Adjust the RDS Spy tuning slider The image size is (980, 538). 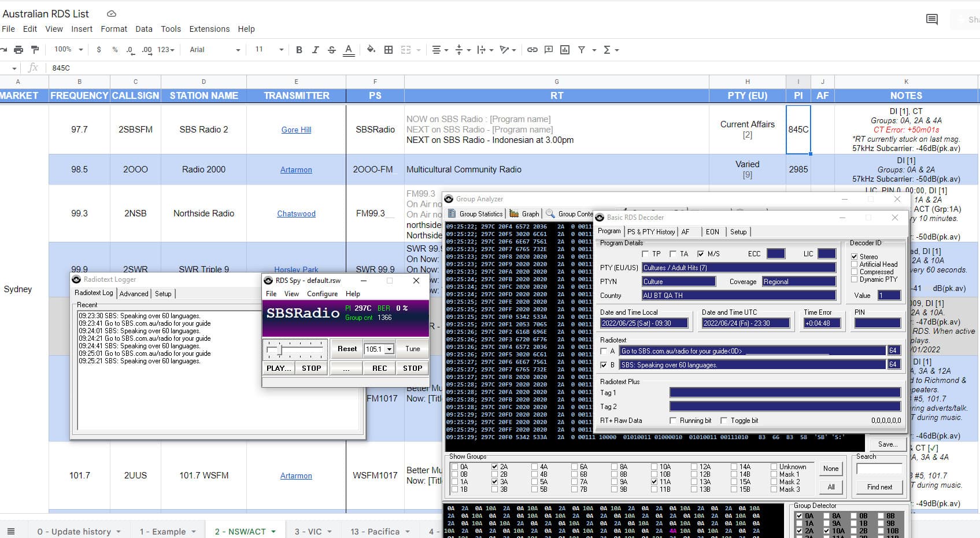tap(280, 349)
